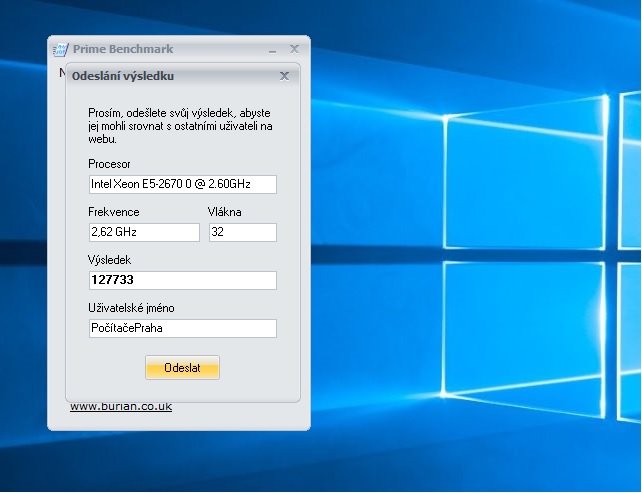Click the Prime Benchmark app icon in title bar
The image size is (642, 493).
click(60, 49)
